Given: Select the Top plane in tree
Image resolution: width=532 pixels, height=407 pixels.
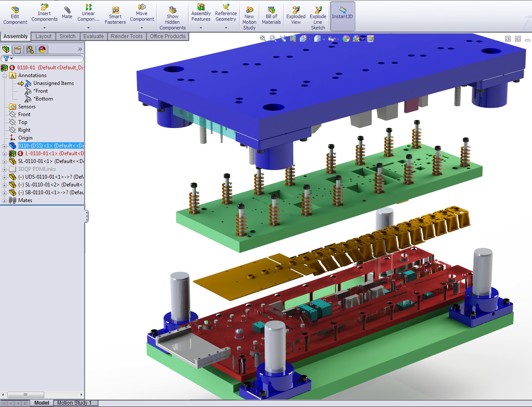Looking at the screenshot, I should tap(23, 122).
